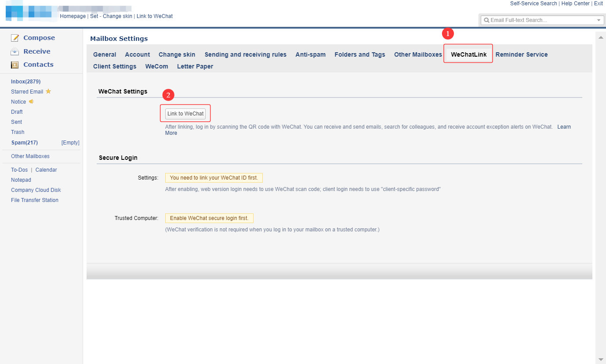The width and height of the screenshot is (606, 364).
Task: Open Sending and receiving rules tab
Action: pyautogui.click(x=245, y=54)
